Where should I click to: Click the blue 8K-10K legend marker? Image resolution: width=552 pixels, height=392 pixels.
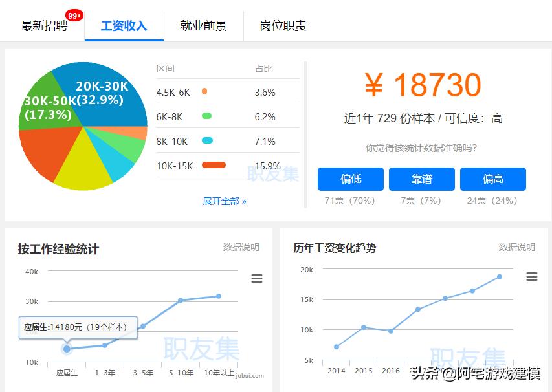206,141
